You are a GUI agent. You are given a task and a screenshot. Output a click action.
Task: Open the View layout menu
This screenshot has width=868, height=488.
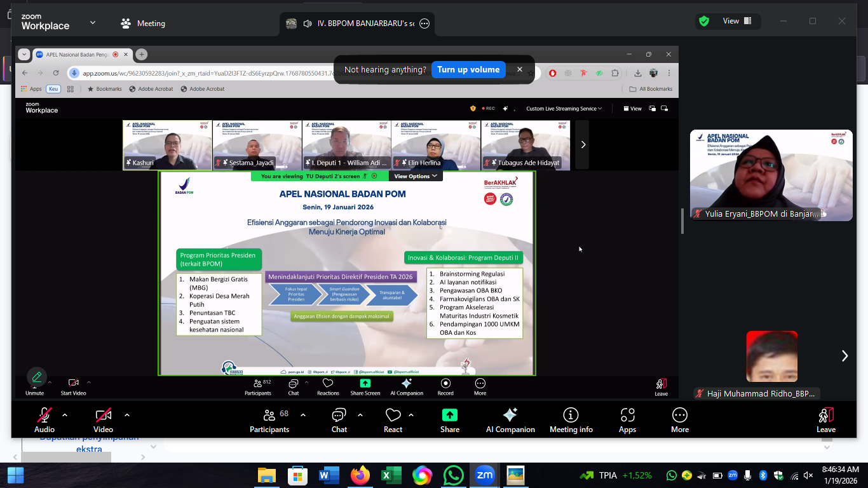[x=737, y=21]
